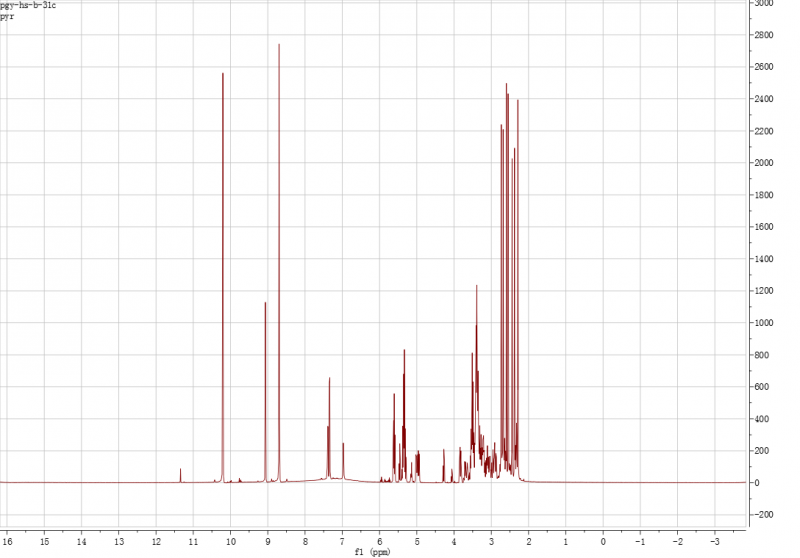Click y-axis intensity label 2200
Image resolution: width=800 pixels, height=558 pixels.
point(764,131)
